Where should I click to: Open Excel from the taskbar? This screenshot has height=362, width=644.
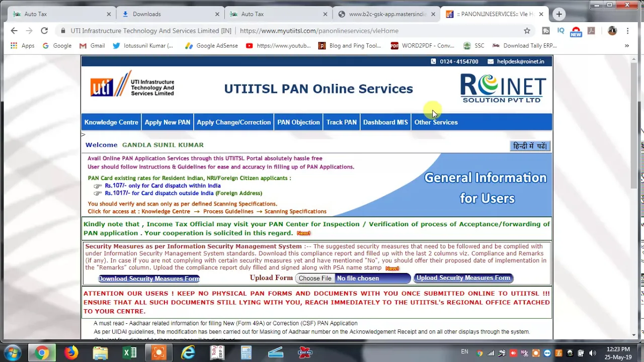pos(130,352)
